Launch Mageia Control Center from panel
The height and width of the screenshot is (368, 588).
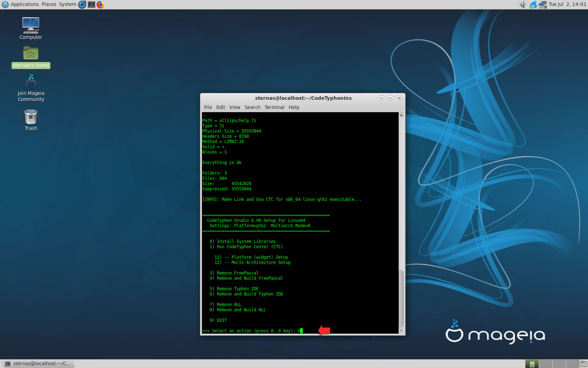click(82, 5)
